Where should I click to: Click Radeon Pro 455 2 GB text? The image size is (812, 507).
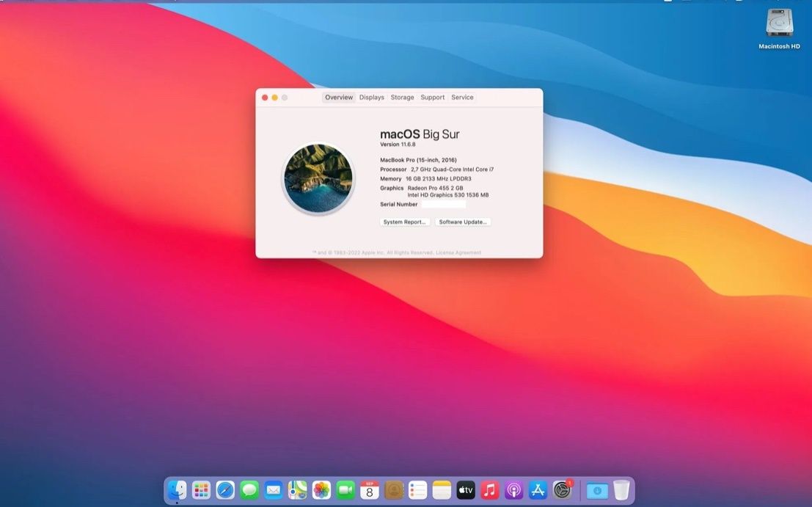(435, 188)
